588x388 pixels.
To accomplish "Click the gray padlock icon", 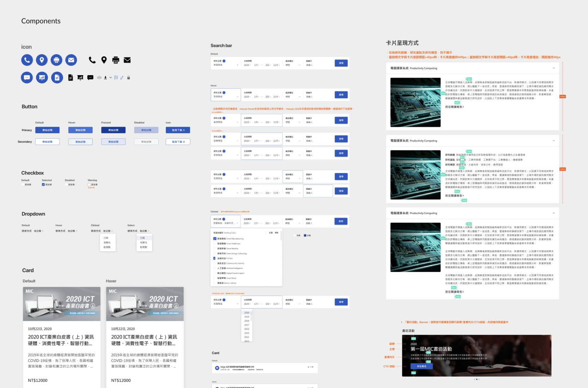I will click(x=128, y=78).
